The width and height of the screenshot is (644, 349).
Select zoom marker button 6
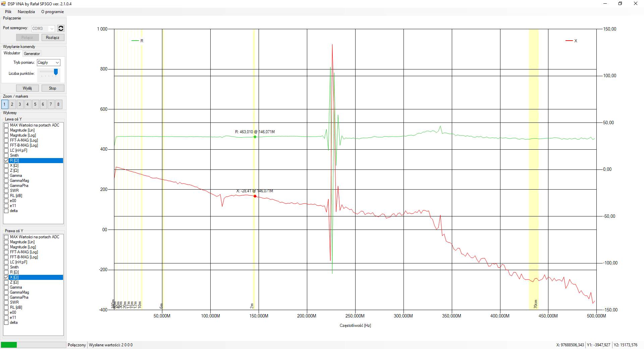(x=43, y=104)
